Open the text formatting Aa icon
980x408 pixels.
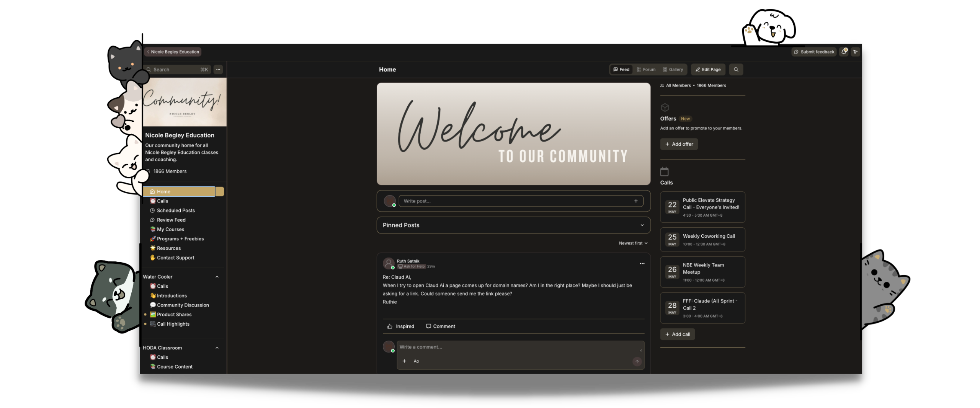(416, 361)
